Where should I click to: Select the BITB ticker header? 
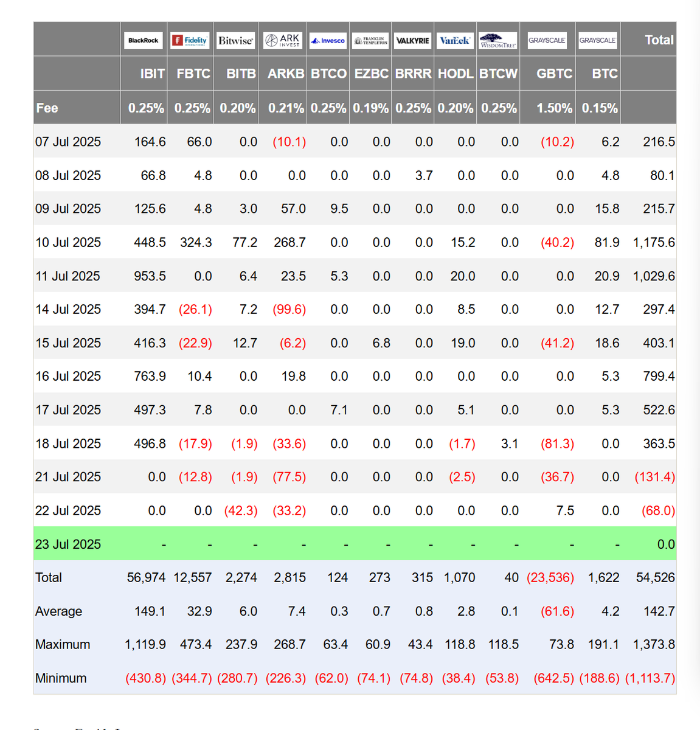pos(241,74)
